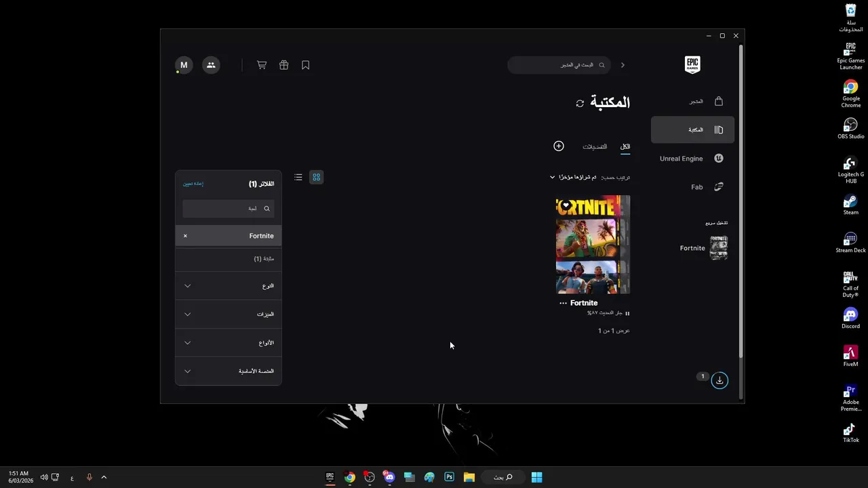
Task: Click the Fortnite title under cover
Action: click(584, 303)
